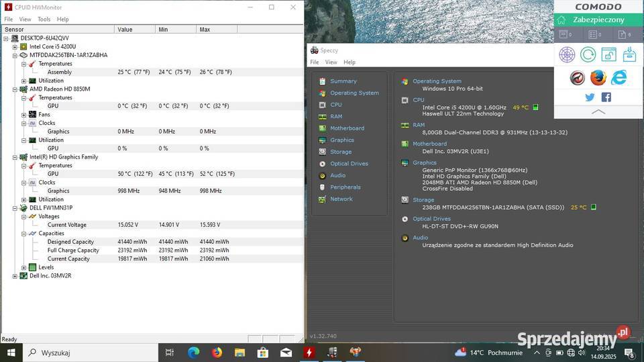The image size is (644, 362).
Task: Open Microsoft Store from the taskbar
Action: [x=263, y=352]
